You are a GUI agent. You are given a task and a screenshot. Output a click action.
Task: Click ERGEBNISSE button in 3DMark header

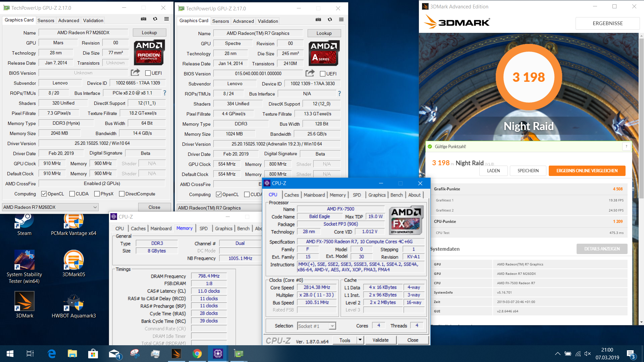607,23
